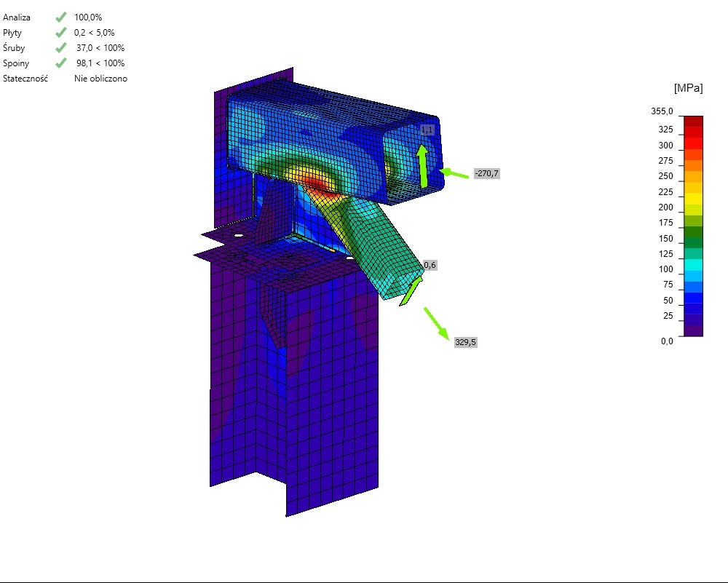The width and height of the screenshot is (728, 583).
Task: Click the green checkmark beside Spoiny
Action: 62,63
